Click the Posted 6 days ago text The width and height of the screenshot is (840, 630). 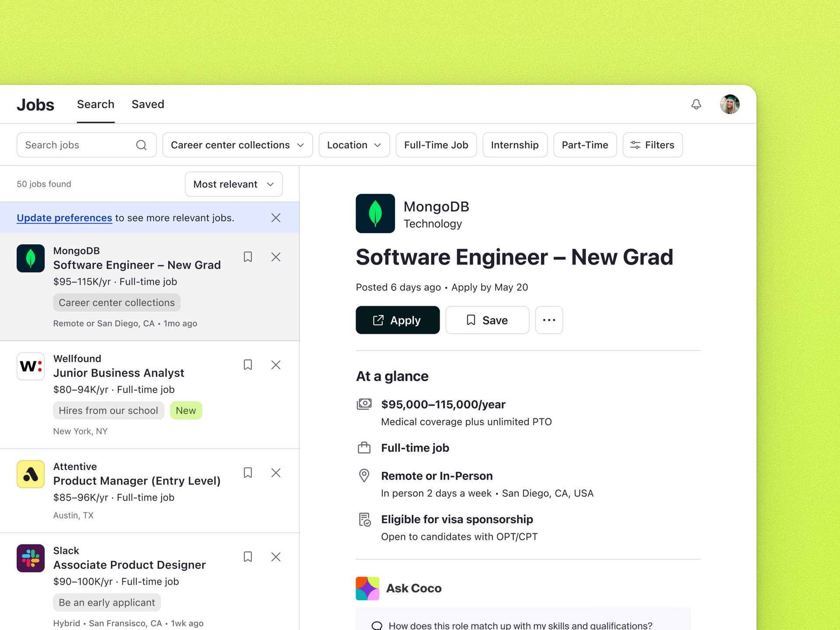[398, 287]
